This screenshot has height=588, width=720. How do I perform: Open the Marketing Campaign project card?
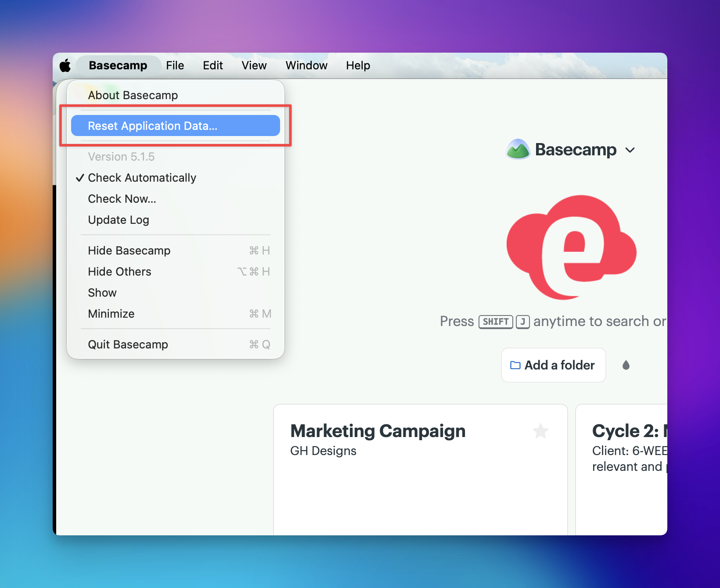coord(421,470)
